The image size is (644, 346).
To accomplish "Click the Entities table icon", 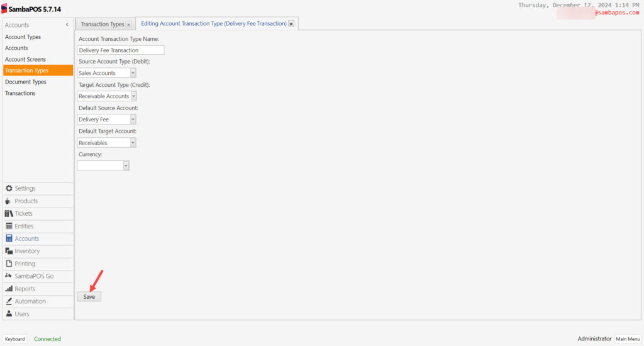I will coord(9,226).
